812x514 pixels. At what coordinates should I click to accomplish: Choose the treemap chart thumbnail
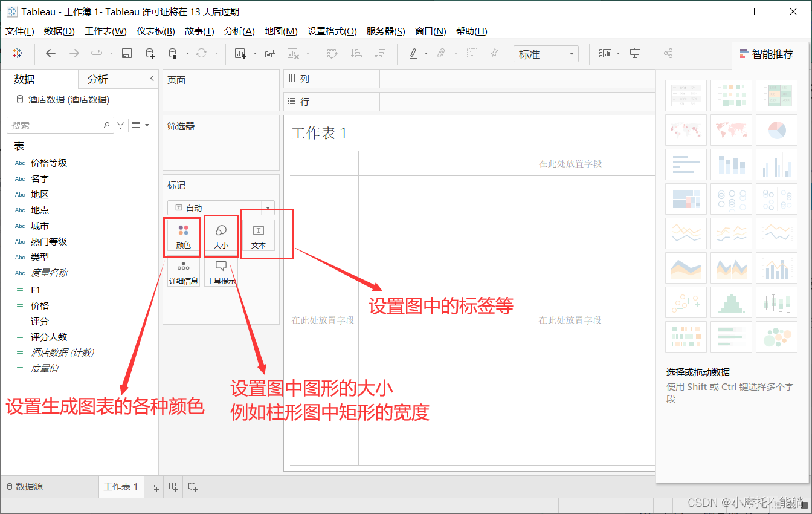686,199
